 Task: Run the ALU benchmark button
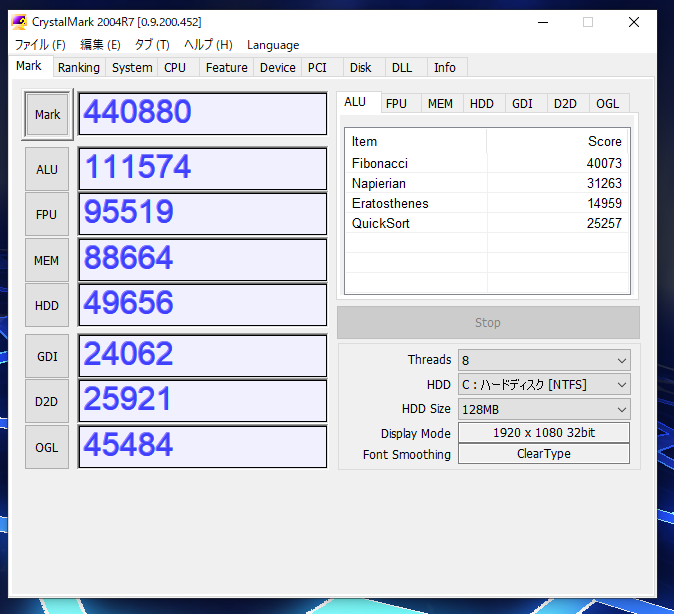[47, 169]
